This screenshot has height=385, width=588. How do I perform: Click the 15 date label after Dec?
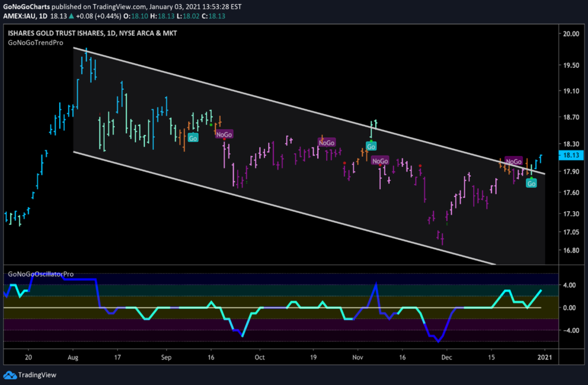tap(492, 357)
